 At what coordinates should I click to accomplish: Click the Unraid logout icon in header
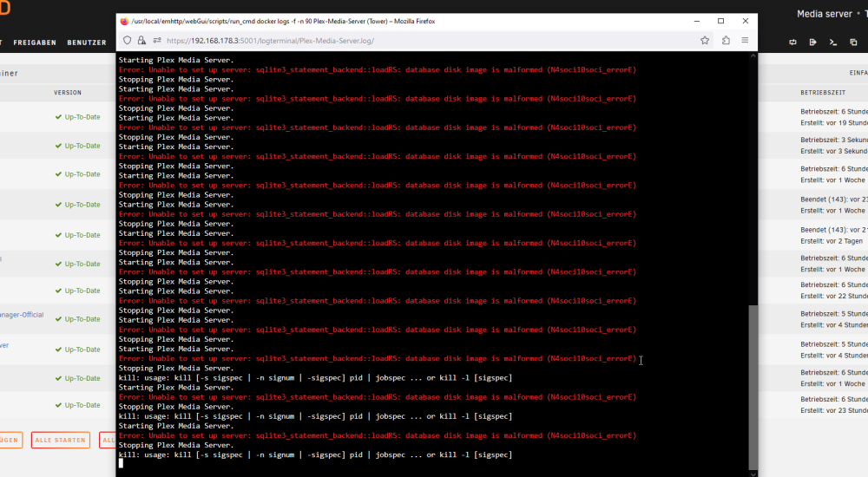(x=812, y=42)
